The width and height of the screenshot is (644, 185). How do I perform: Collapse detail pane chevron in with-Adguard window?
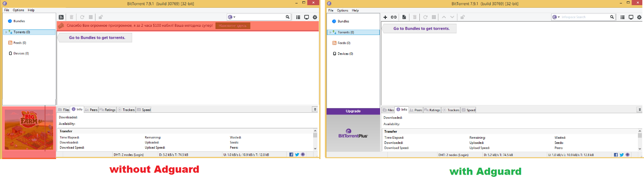640,110
